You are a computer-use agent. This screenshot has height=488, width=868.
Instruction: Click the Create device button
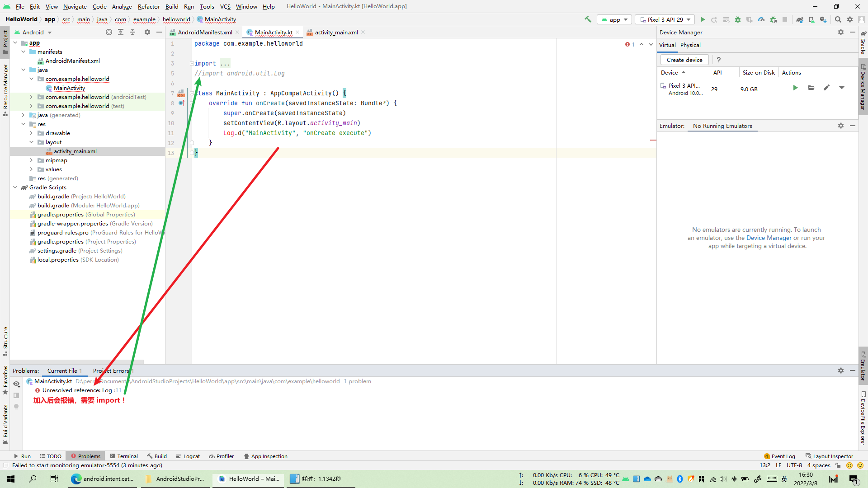tap(684, 60)
